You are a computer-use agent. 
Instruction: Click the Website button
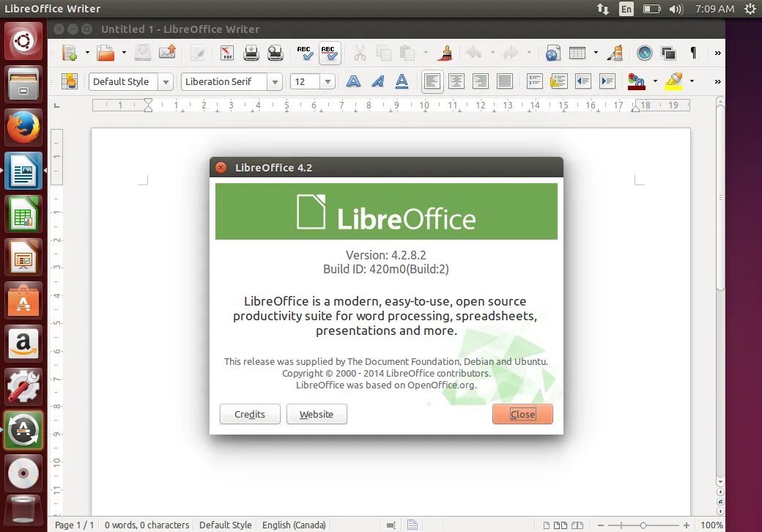(x=317, y=414)
